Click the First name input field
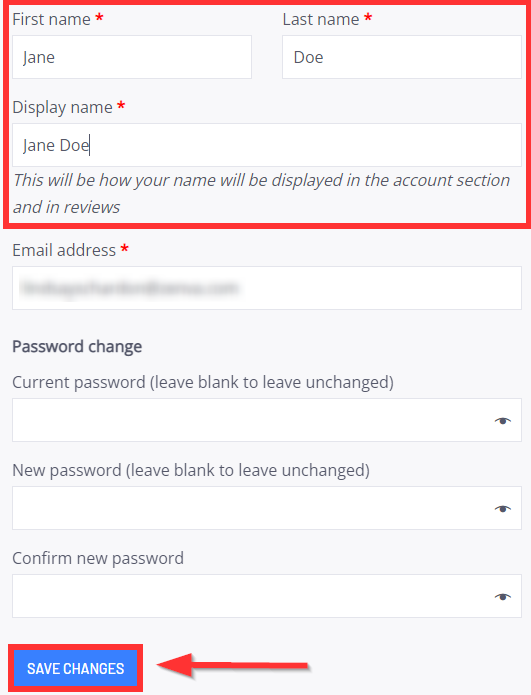The width and height of the screenshot is (531, 695). pos(132,57)
